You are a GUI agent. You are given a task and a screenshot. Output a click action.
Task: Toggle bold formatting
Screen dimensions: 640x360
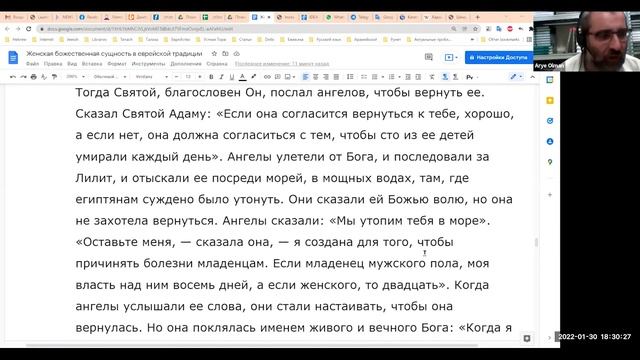[211, 77]
